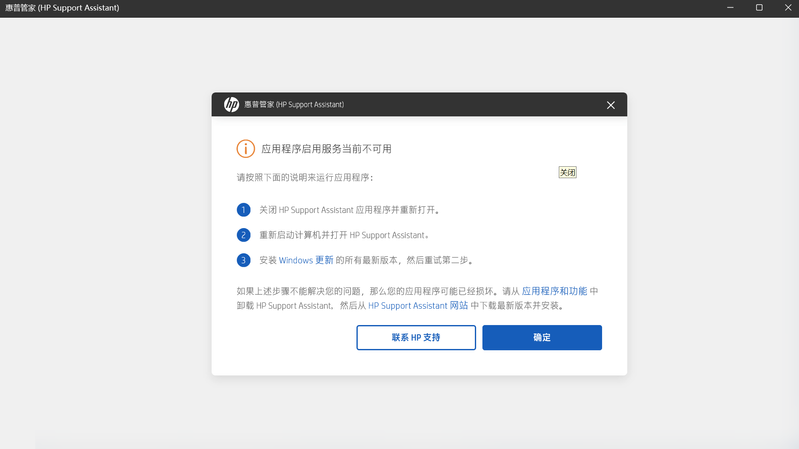Screen dimensions: 799x449
Task: Click the blue step 2 number badge
Action: [x=243, y=236]
